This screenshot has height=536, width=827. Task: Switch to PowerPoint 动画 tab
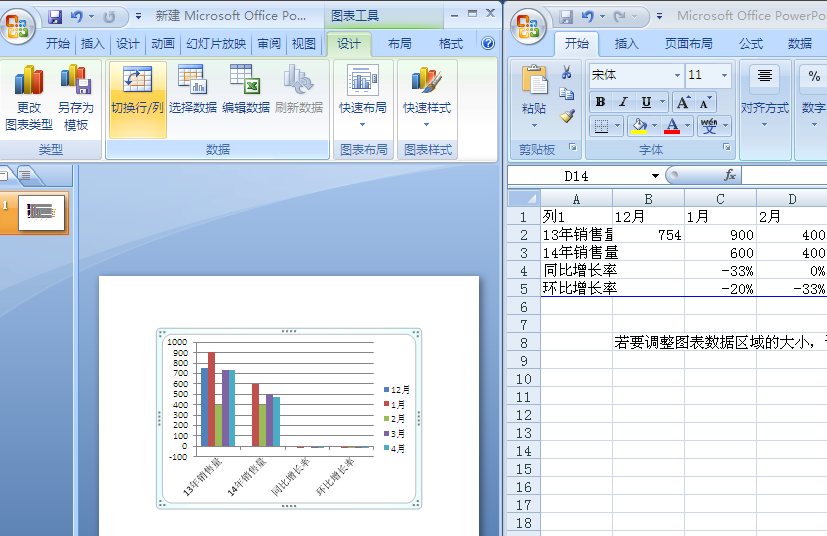162,43
